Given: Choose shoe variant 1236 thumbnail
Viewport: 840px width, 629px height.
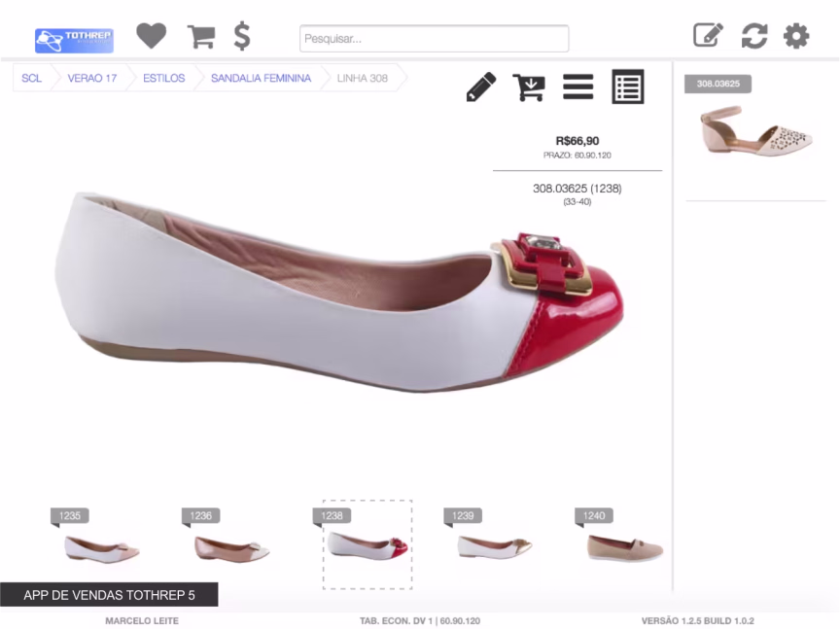Looking at the screenshot, I should click(x=231, y=547).
